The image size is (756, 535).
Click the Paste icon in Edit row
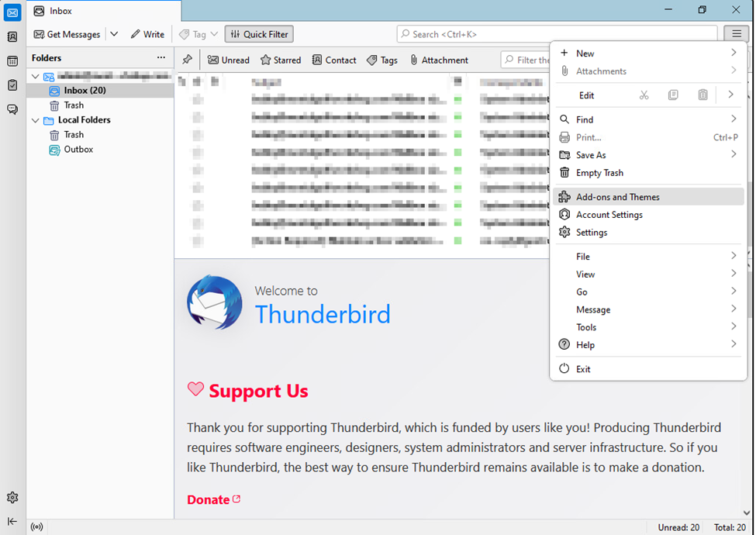click(x=703, y=95)
